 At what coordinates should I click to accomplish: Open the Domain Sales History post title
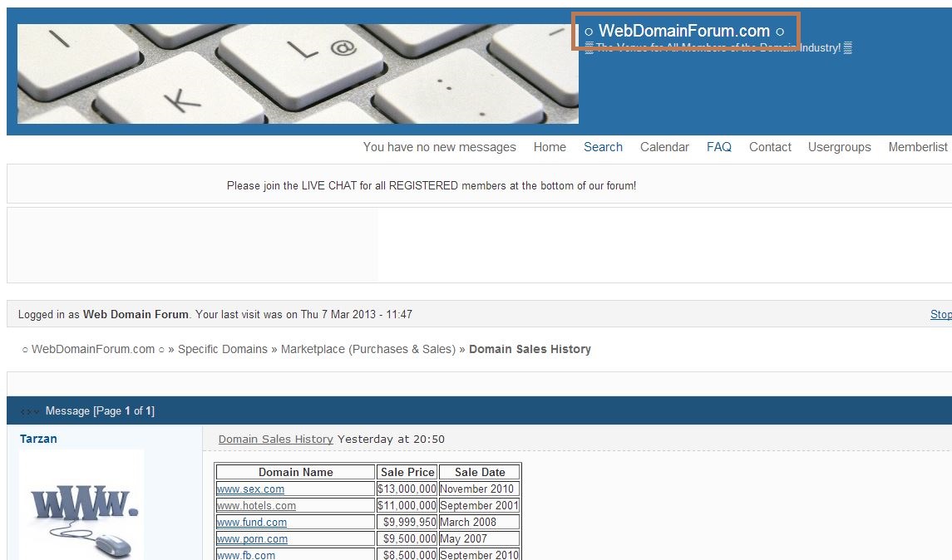pyautogui.click(x=276, y=439)
